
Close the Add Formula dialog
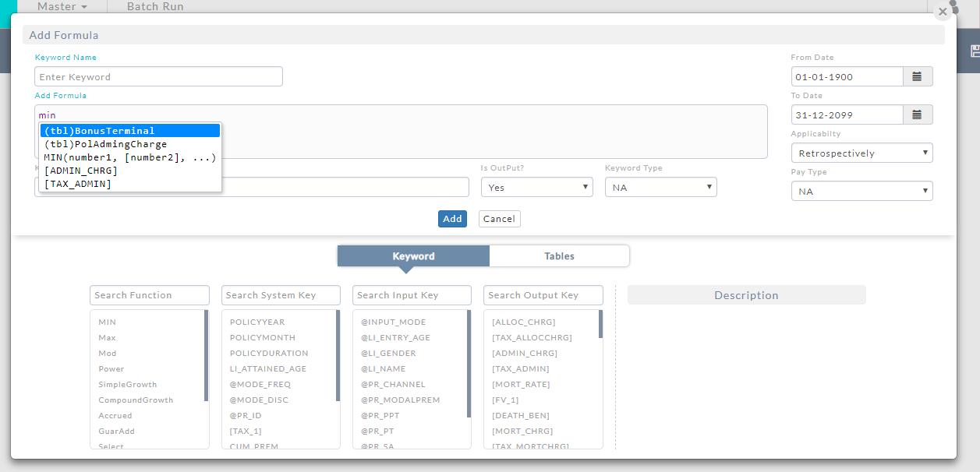tap(943, 12)
